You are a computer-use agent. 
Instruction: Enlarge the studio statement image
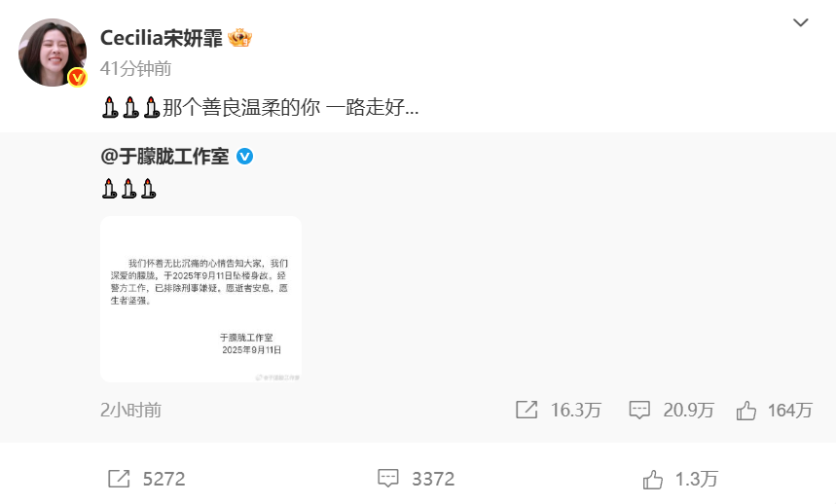click(x=201, y=299)
